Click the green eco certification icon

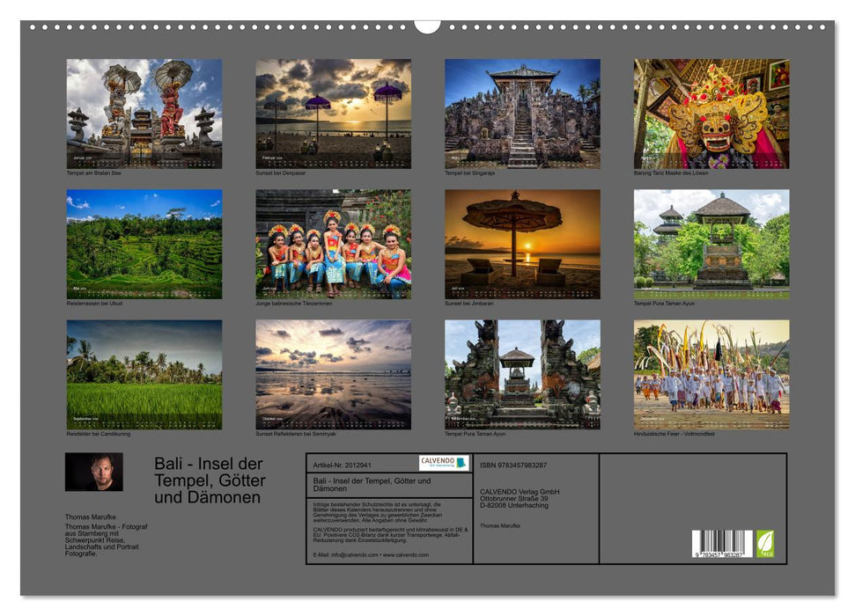click(x=765, y=544)
